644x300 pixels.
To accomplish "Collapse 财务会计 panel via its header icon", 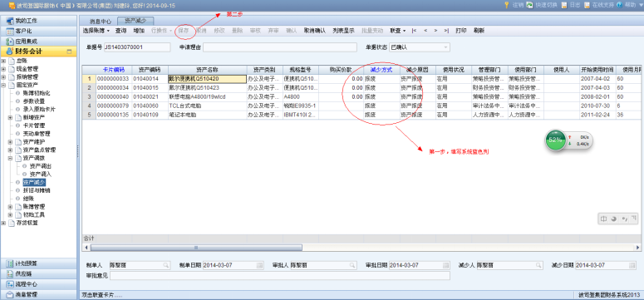I will (69, 52).
